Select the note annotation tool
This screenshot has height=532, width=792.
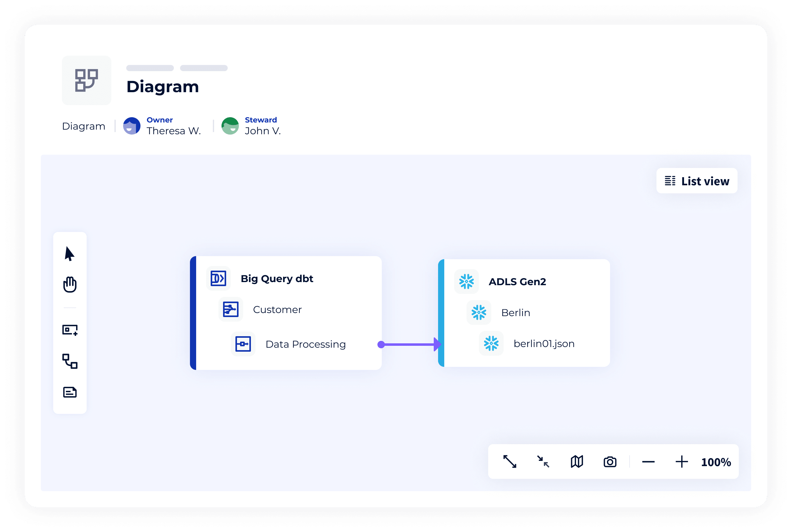pyautogui.click(x=70, y=392)
